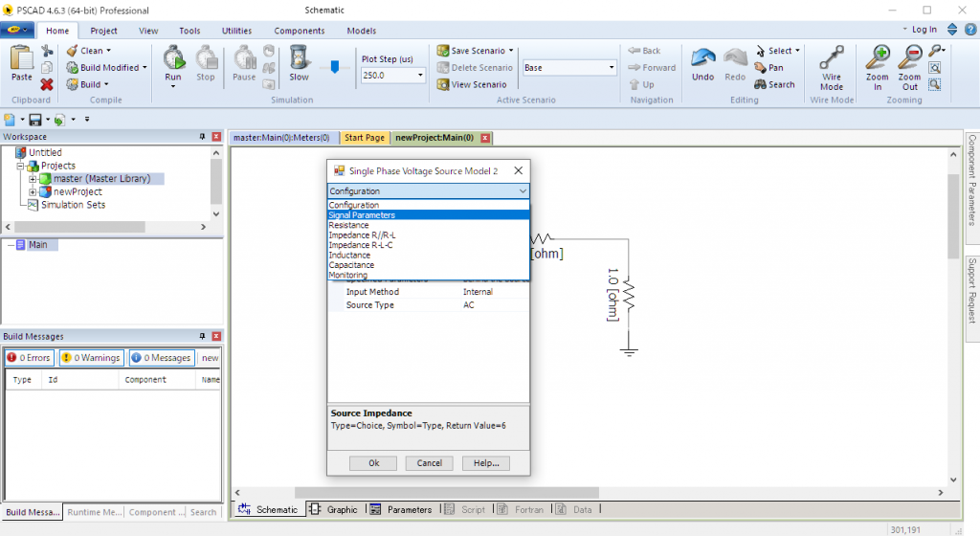Image resolution: width=980 pixels, height=536 pixels.
Task: Expand the newProject tree node
Action: 33,192
